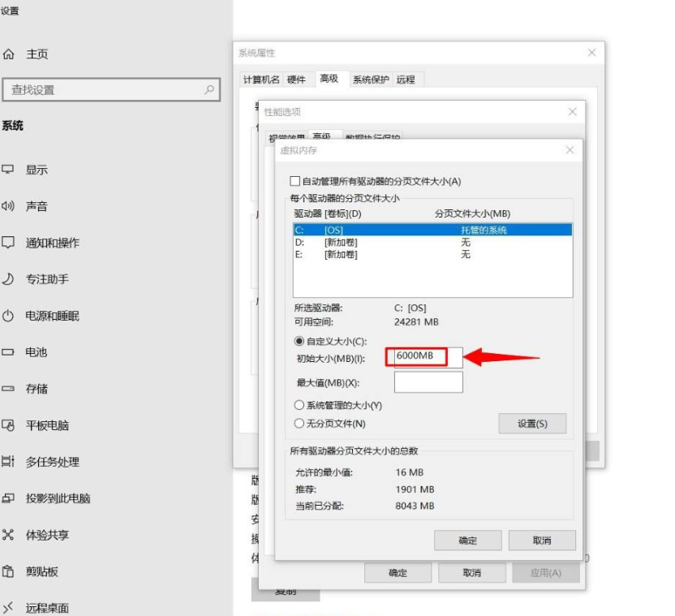The width and height of the screenshot is (675, 616).
Task: Click the Sound (声音) speaker icon
Action: (8, 206)
